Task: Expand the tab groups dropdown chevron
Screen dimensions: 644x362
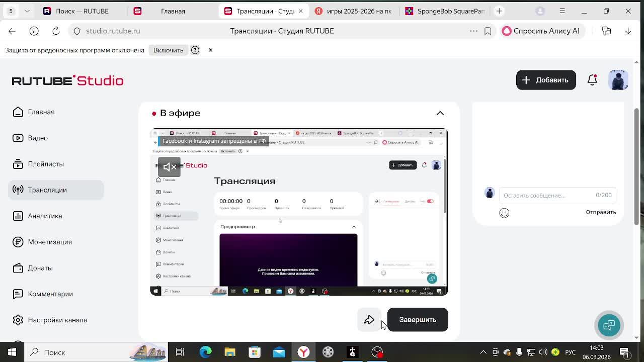Action: (27, 11)
